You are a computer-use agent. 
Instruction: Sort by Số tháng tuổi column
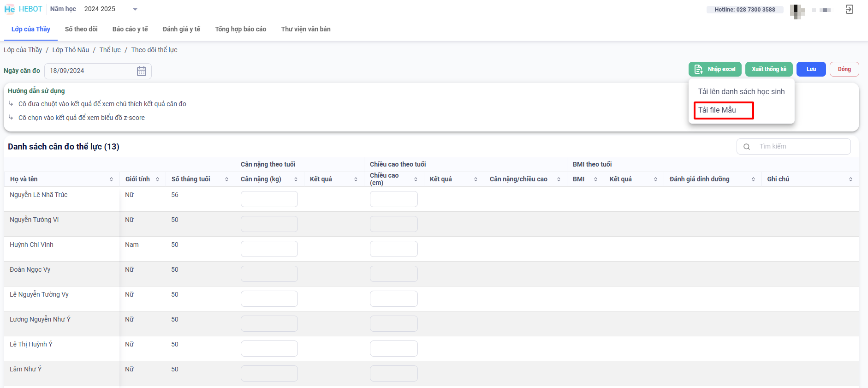(226, 179)
